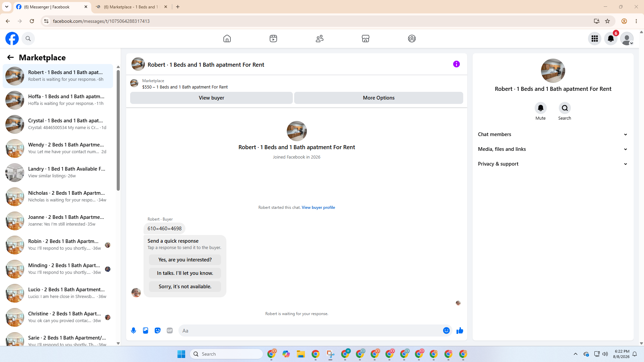Image resolution: width=644 pixels, height=362 pixels.
Task: Open the Minding conversation
Action: [x=58, y=269]
